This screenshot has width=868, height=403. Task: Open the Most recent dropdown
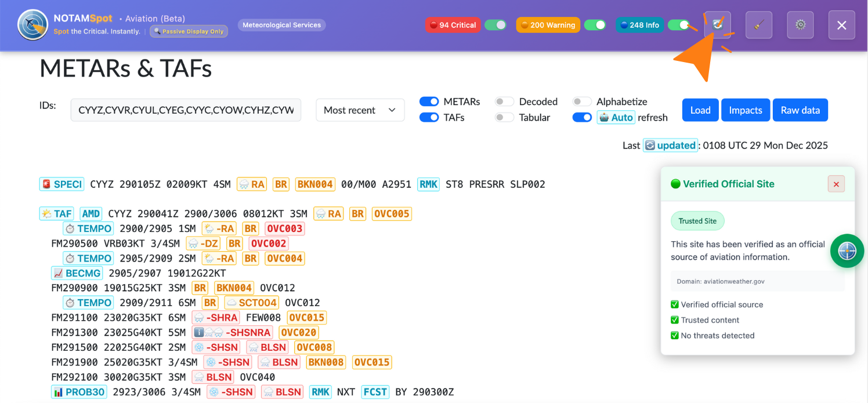(360, 110)
